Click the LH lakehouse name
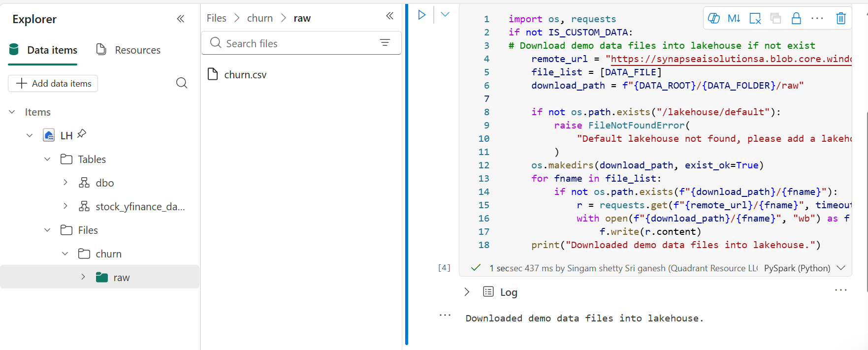The image size is (868, 350). pos(66,135)
